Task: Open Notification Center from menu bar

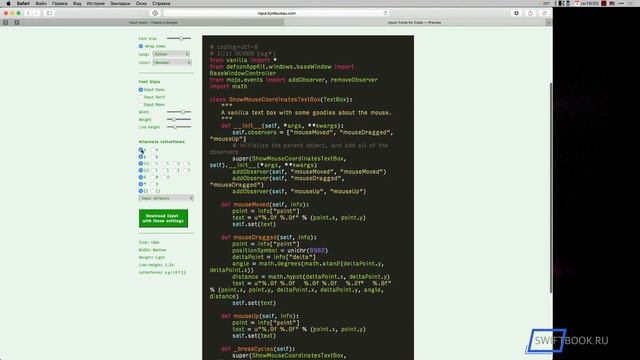Action: click(x=632, y=3)
